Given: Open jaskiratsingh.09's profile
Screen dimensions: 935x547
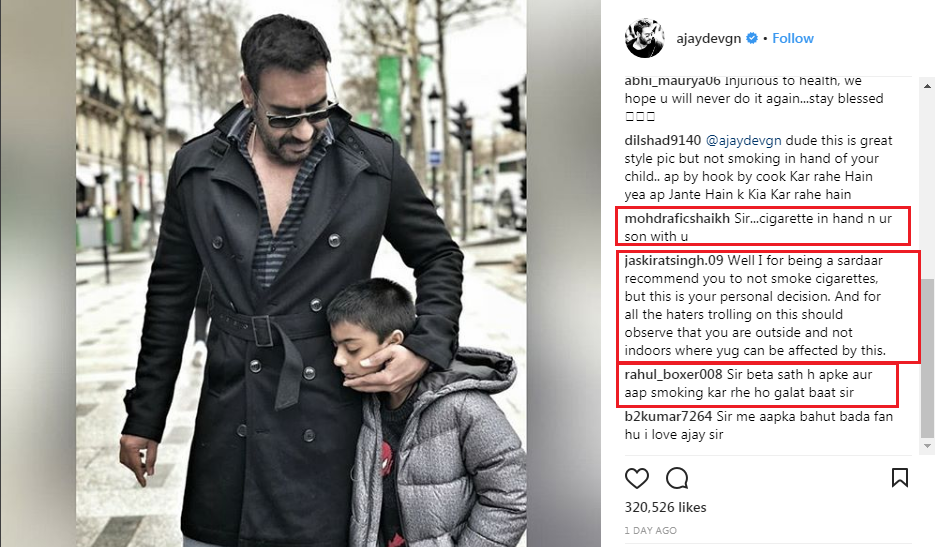Looking at the screenshot, I should pos(674,261).
